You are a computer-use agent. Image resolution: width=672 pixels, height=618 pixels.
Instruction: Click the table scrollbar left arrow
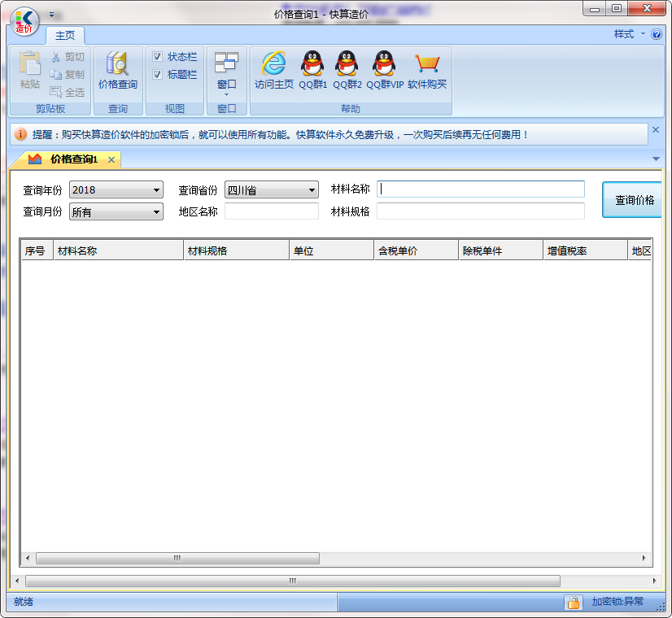pyautogui.click(x=28, y=558)
